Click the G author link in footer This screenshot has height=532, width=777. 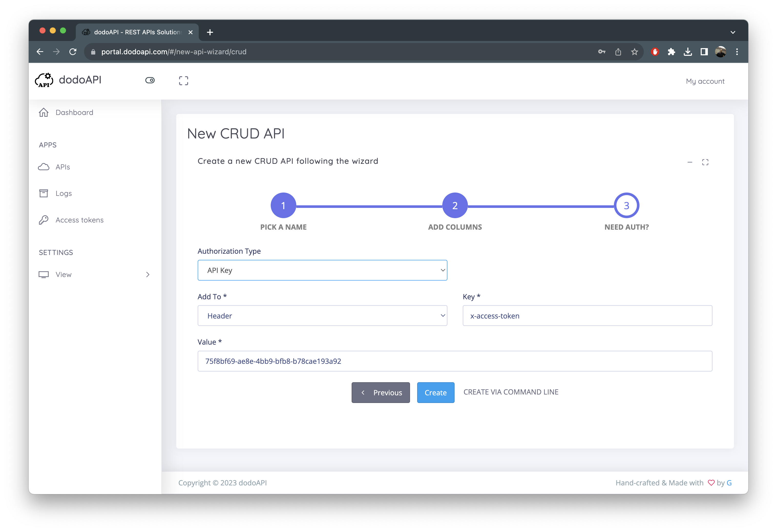pos(729,483)
